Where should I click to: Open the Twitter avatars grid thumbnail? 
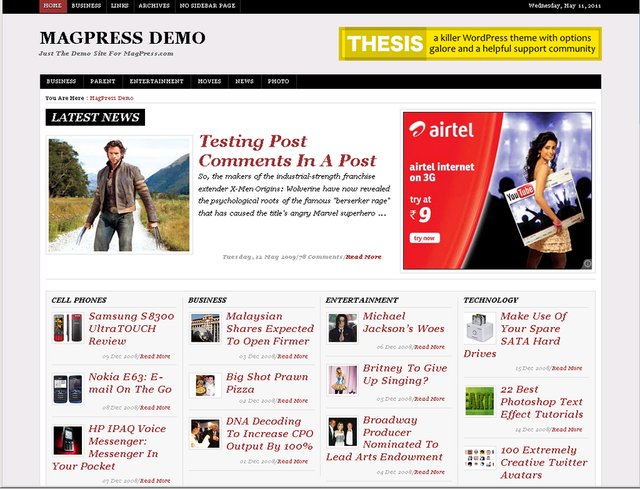[x=480, y=458]
